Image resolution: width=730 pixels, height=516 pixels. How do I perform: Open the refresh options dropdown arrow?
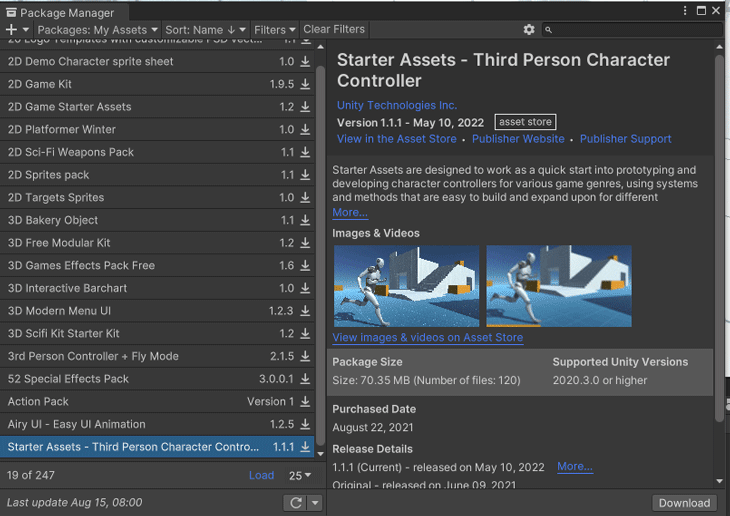point(315,503)
